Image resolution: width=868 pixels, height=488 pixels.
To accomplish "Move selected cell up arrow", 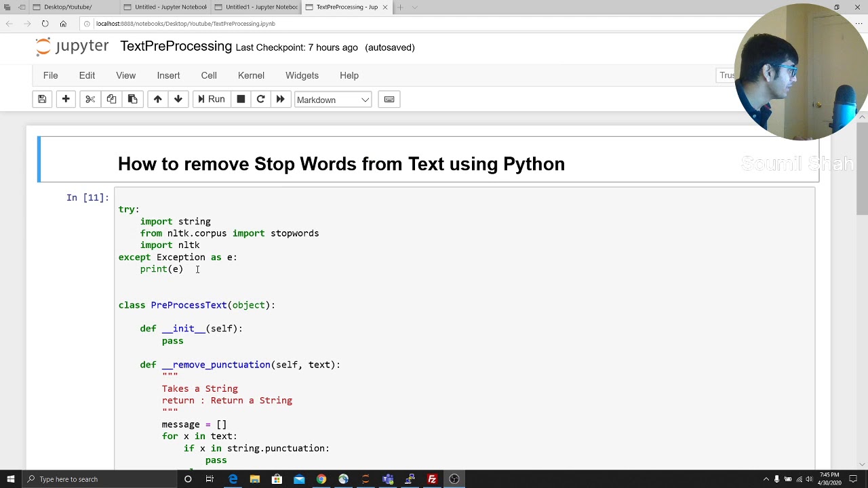I will 157,100.
